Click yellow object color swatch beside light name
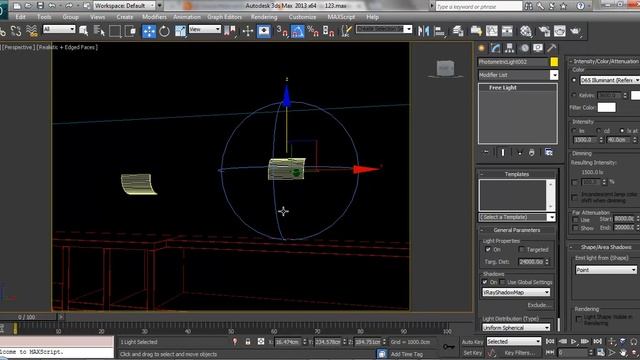This screenshot has height=360, width=640. click(554, 62)
